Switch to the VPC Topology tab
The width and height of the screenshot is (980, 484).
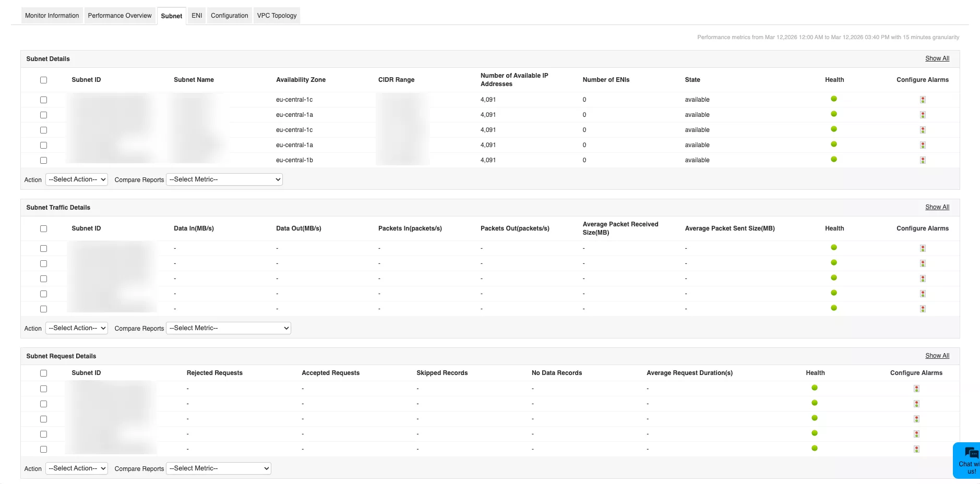[x=277, y=16]
